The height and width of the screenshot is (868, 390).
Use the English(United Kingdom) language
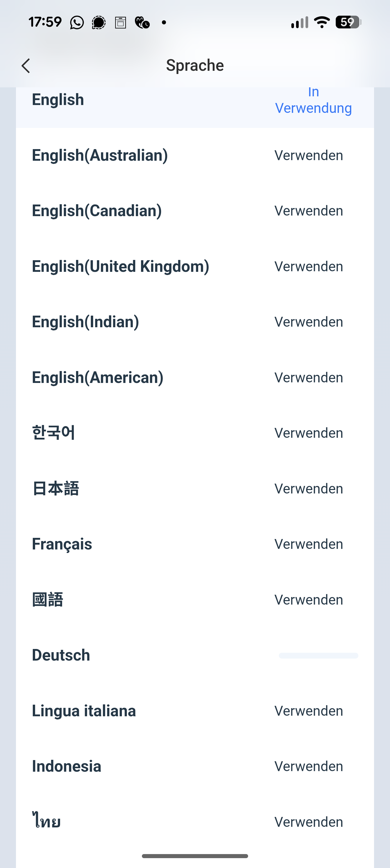click(x=309, y=267)
